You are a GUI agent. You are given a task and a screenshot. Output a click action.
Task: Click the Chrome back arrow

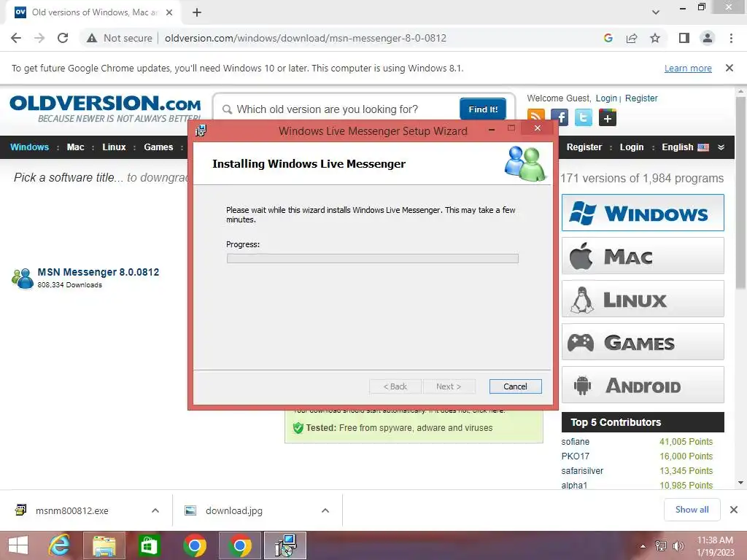pyautogui.click(x=16, y=38)
